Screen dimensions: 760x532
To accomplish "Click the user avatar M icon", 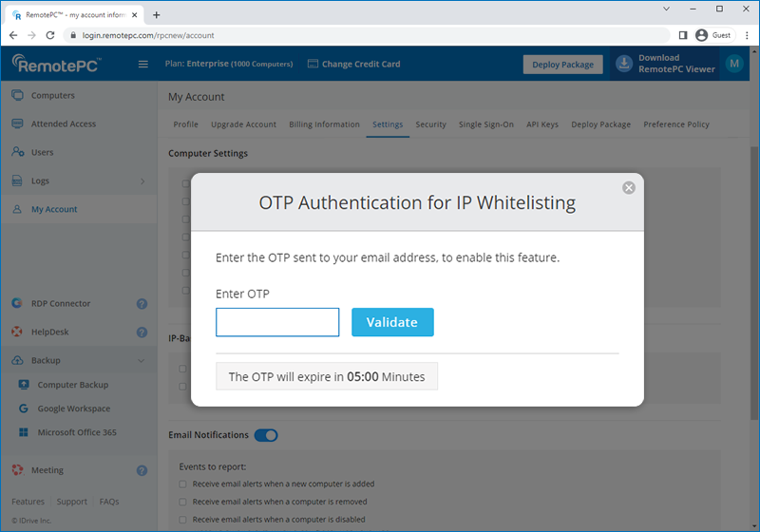I will pos(733,64).
